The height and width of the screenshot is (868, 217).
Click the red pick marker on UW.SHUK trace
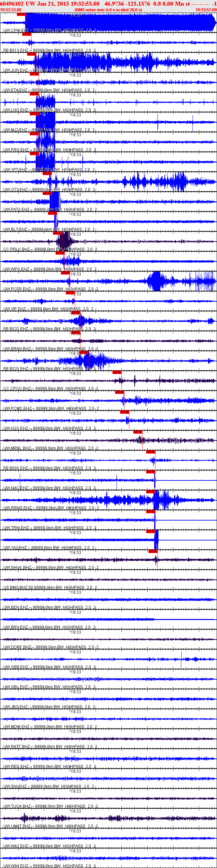[x=153, y=551]
